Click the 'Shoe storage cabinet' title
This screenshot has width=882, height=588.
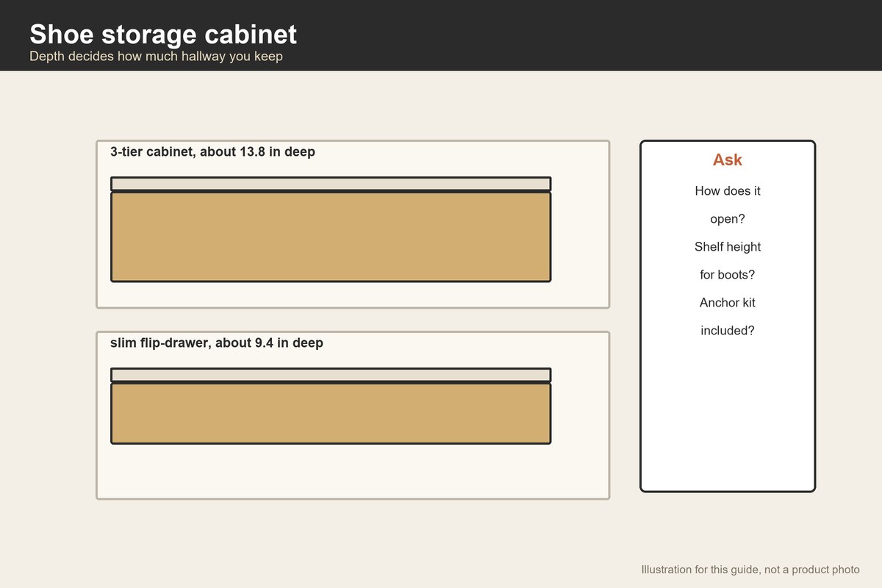point(163,35)
